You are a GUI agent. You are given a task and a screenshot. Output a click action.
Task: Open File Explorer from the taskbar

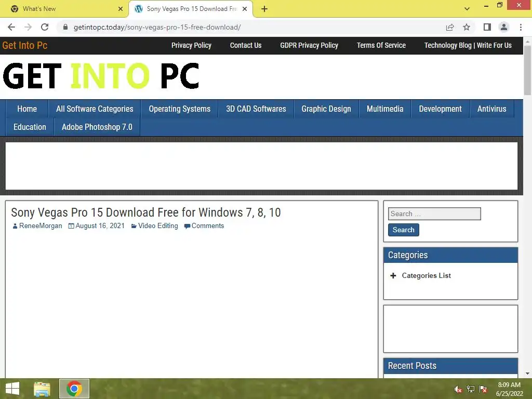(x=42, y=389)
